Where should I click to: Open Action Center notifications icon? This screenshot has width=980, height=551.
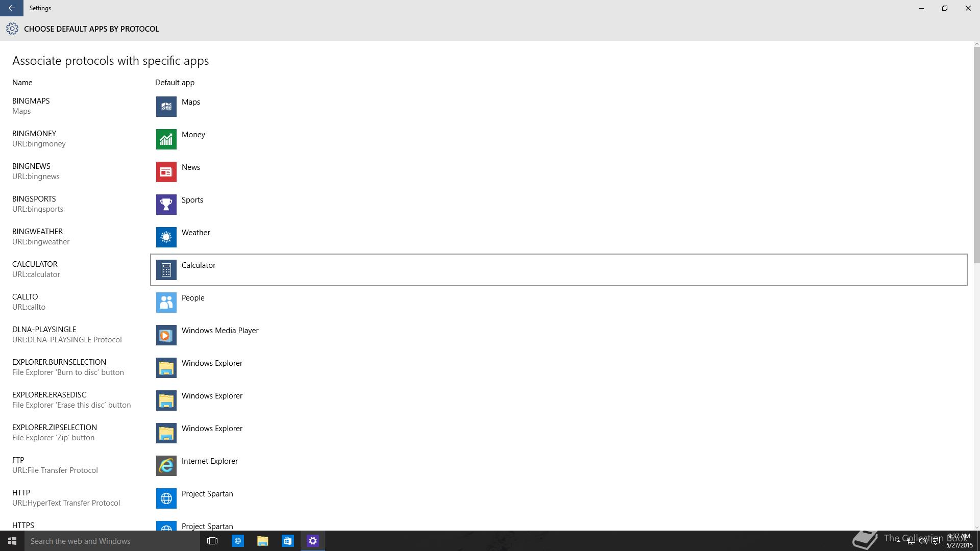pyautogui.click(x=936, y=541)
